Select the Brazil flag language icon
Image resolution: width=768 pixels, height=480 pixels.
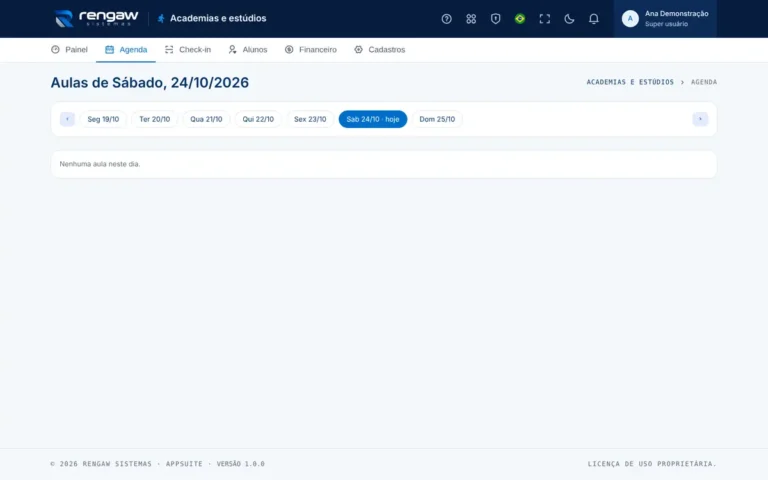pyautogui.click(x=520, y=19)
